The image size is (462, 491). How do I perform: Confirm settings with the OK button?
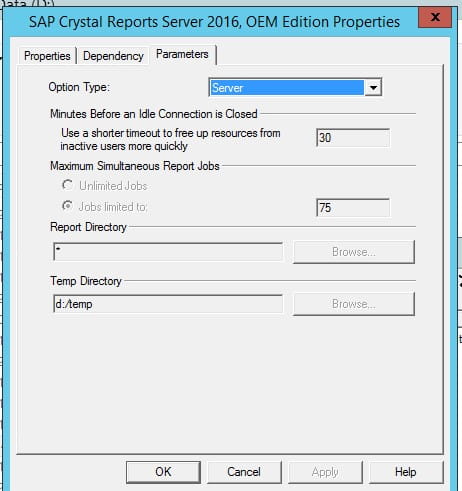163,472
